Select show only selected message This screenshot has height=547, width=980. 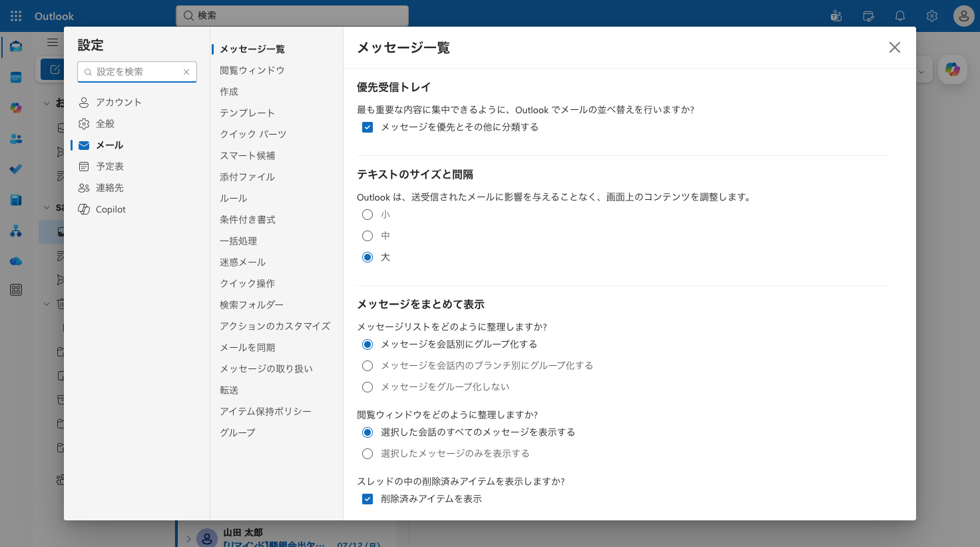[x=367, y=454]
